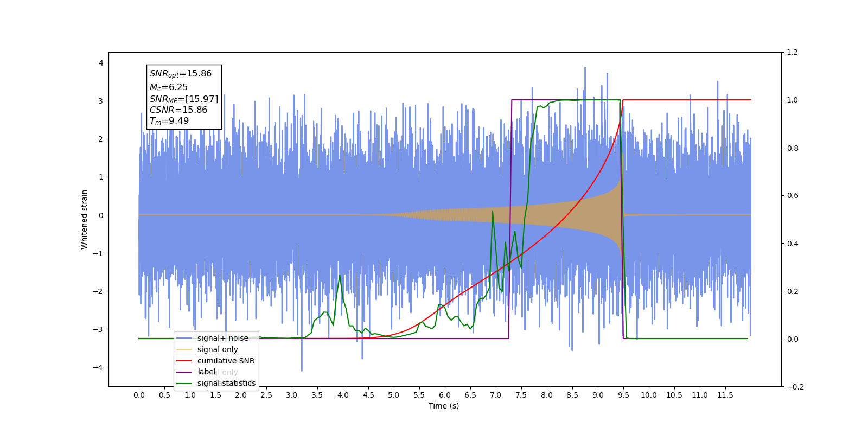
Task: Click the Mc=6.25 annotation line
Action: (x=169, y=87)
